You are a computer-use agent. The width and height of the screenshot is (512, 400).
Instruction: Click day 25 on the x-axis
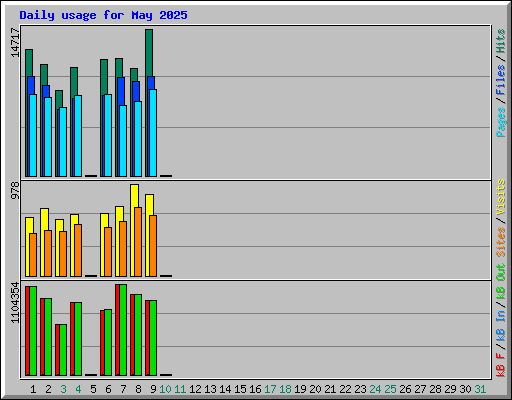point(390,389)
